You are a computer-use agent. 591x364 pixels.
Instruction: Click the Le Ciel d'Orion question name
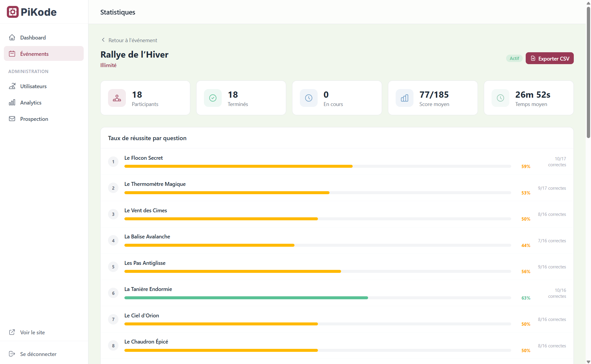point(142,316)
